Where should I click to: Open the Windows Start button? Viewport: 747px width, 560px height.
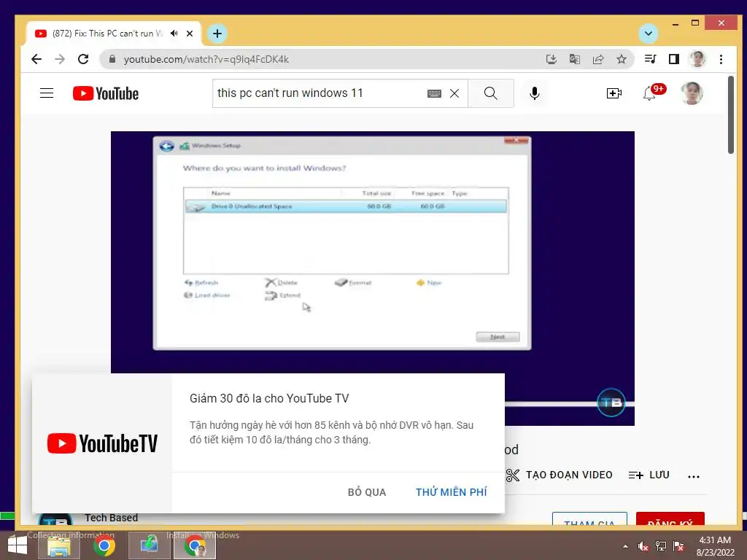[x=18, y=545]
